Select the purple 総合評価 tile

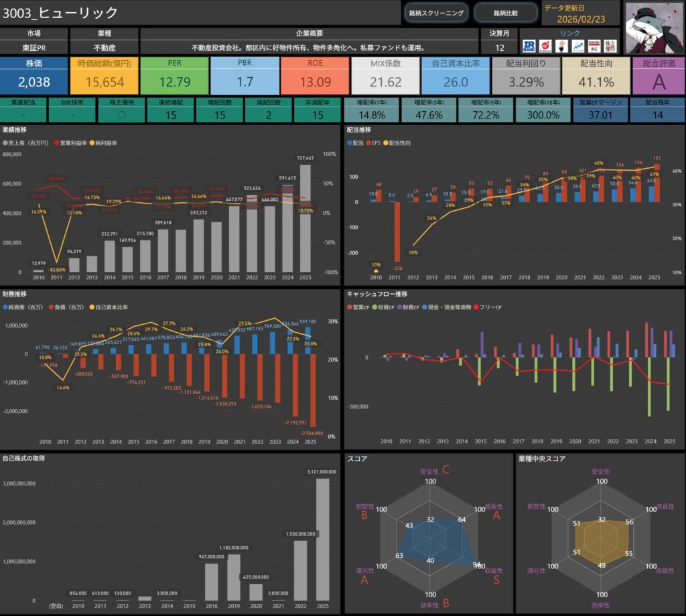[x=657, y=76]
